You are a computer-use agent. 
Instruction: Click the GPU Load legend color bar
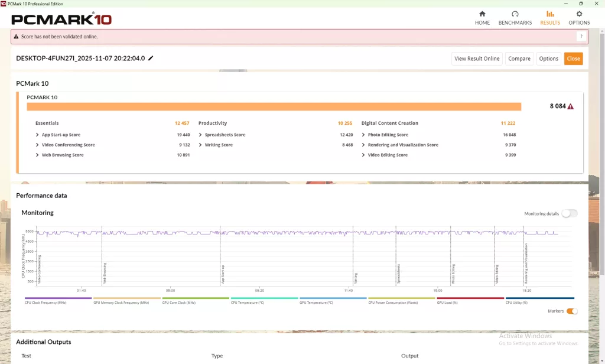tap(470, 298)
